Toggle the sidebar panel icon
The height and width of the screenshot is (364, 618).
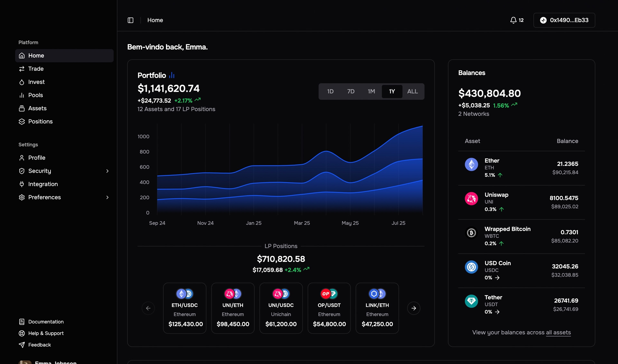(x=130, y=20)
